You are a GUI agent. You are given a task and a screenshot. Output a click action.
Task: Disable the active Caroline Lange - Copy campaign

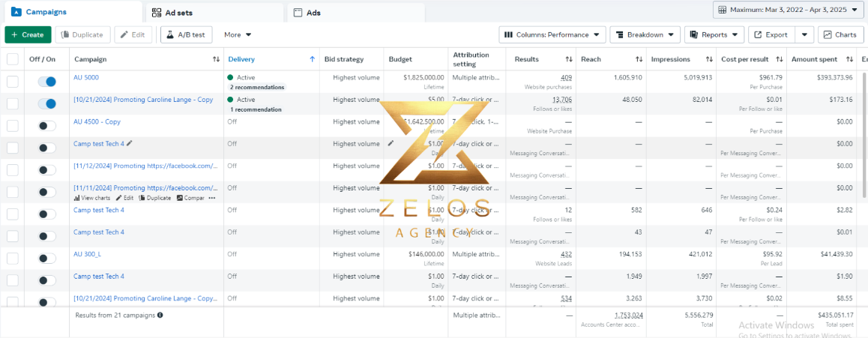point(47,103)
